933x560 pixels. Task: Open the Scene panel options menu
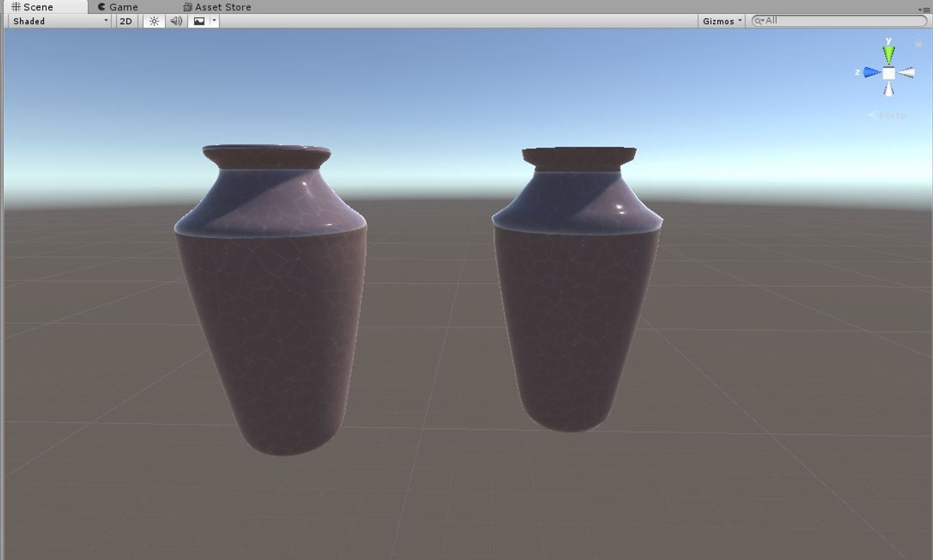pos(924,9)
